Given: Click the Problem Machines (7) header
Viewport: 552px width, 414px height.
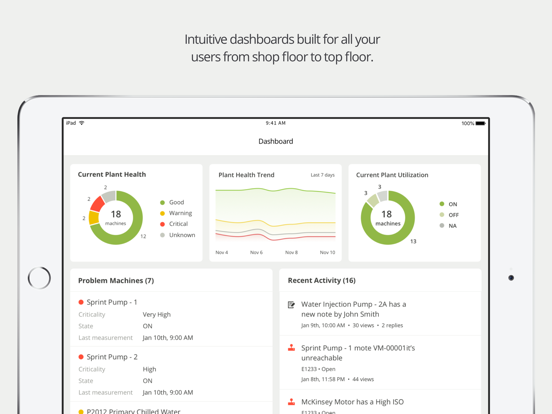Looking at the screenshot, I should (x=116, y=281).
